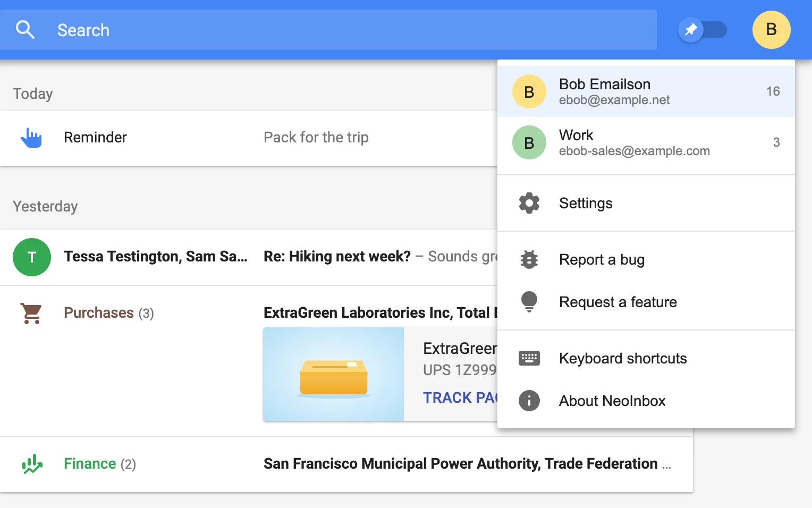
Task: Click the search magnifier icon
Action: (x=25, y=30)
